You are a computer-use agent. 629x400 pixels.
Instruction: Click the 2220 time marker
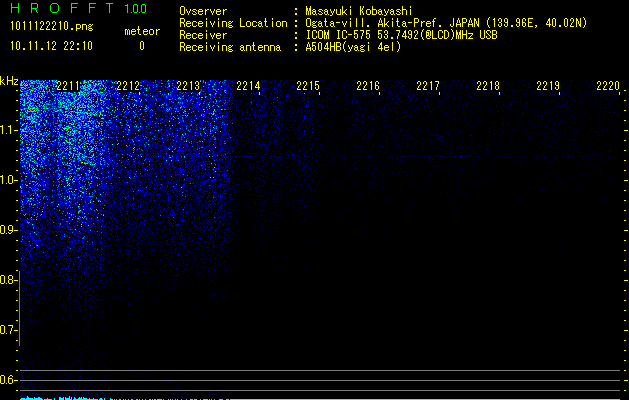click(x=608, y=86)
